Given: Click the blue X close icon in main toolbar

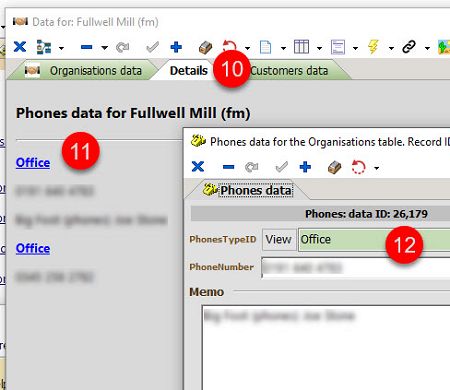Looking at the screenshot, I should pos(20,47).
